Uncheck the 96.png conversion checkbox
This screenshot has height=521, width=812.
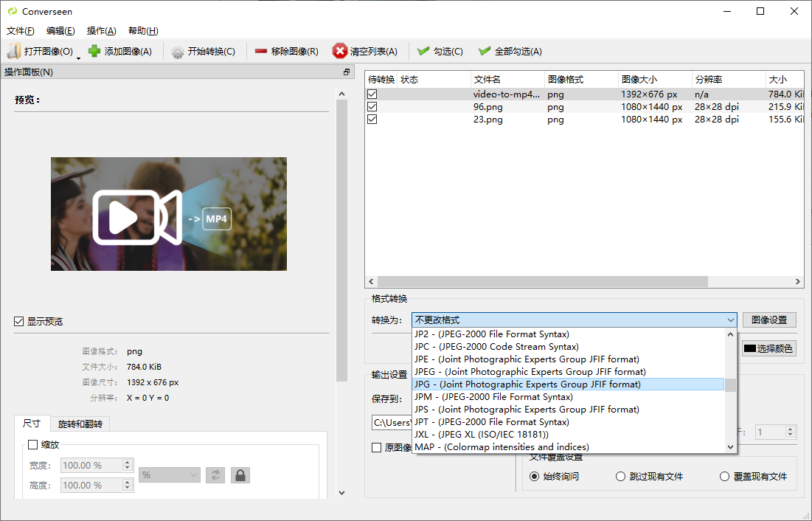[x=372, y=107]
